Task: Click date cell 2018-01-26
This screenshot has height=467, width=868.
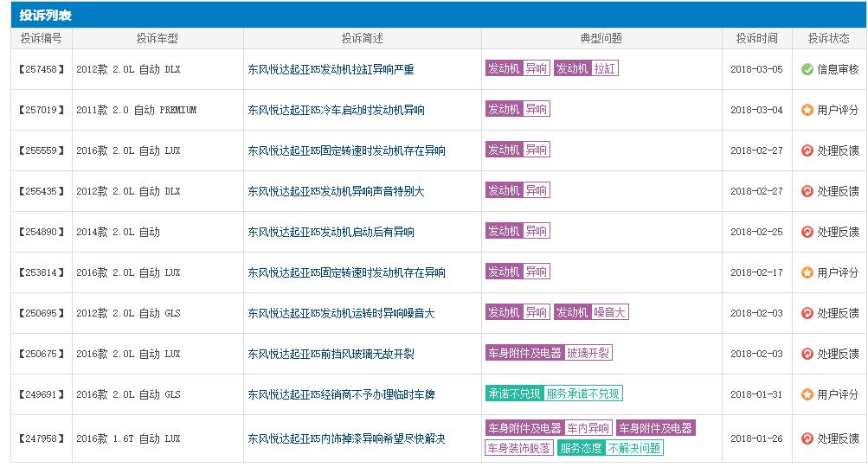Action: point(756,438)
